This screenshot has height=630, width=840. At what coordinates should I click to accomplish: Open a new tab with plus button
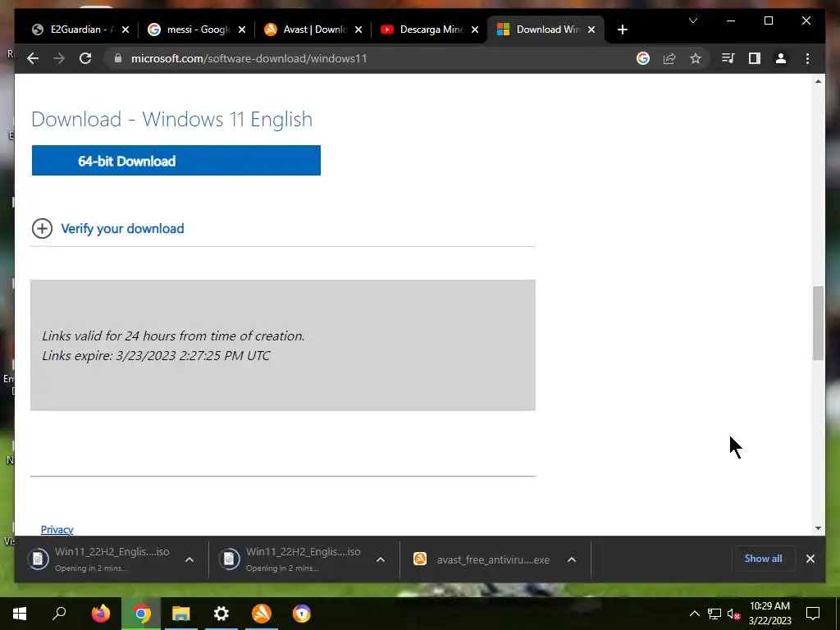(x=622, y=30)
